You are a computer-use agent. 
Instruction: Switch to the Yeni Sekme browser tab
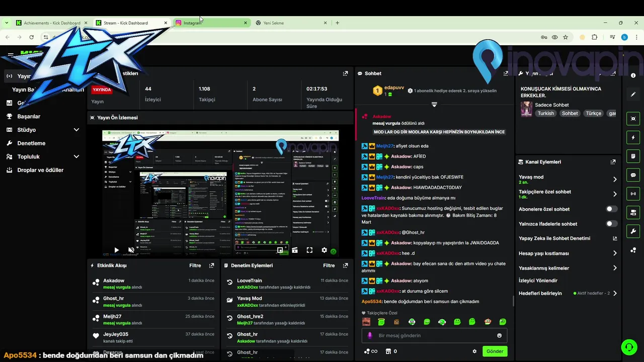click(x=292, y=23)
